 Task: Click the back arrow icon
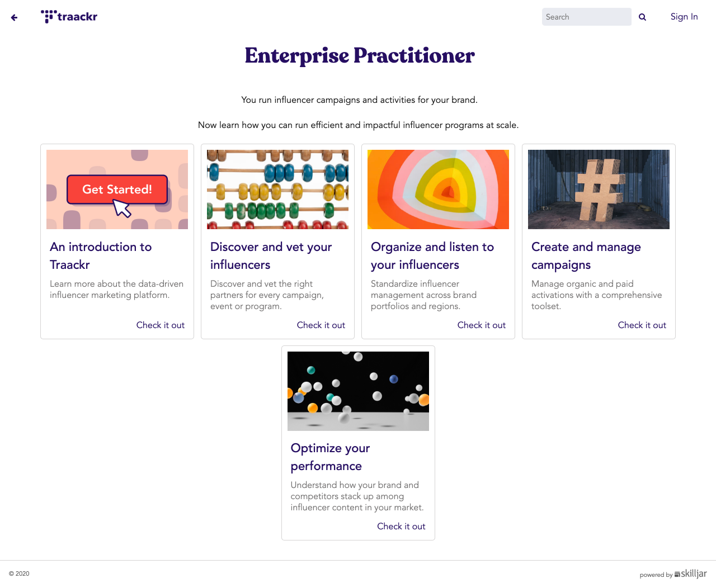click(x=15, y=17)
